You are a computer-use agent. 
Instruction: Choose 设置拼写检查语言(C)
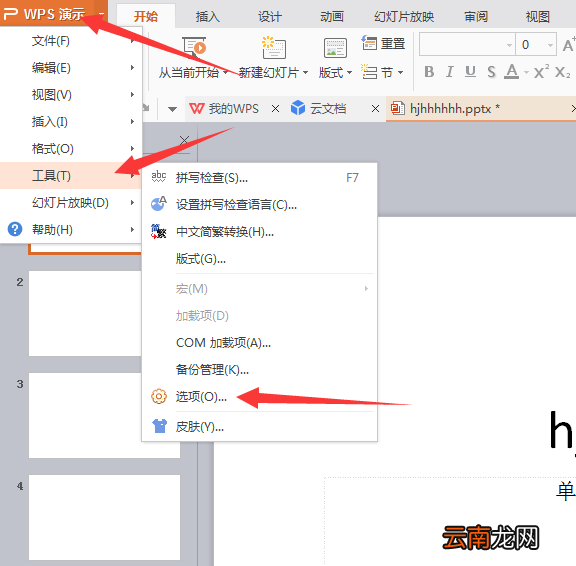(x=259, y=205)
